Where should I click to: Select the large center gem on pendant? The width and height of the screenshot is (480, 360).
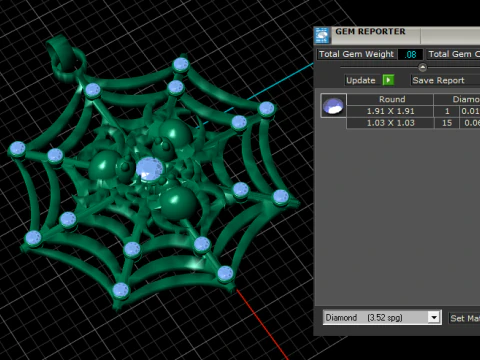149,169
